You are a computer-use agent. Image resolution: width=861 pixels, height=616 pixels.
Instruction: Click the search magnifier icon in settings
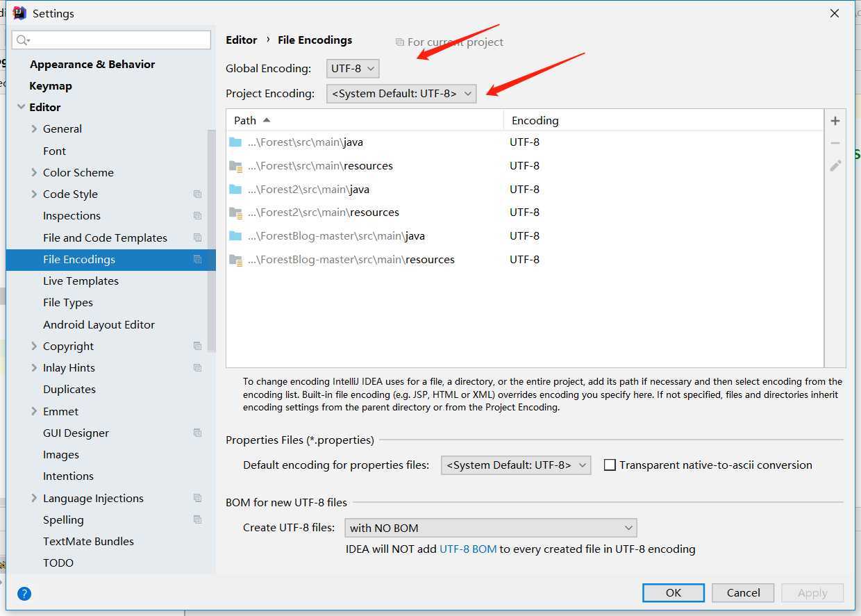click(x=23, y=40)
